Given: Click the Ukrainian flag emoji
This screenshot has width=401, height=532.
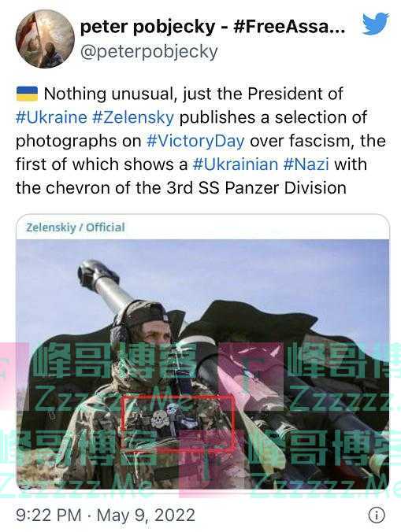Looking at the screenshot, I should coord(27,94).
